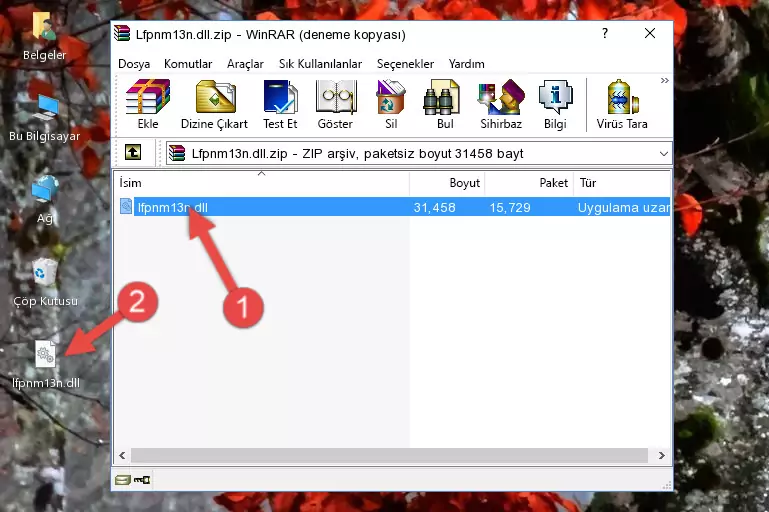Open the Araçlar menu
This screenshot has height=512, width=769.
tap(245, 64)
